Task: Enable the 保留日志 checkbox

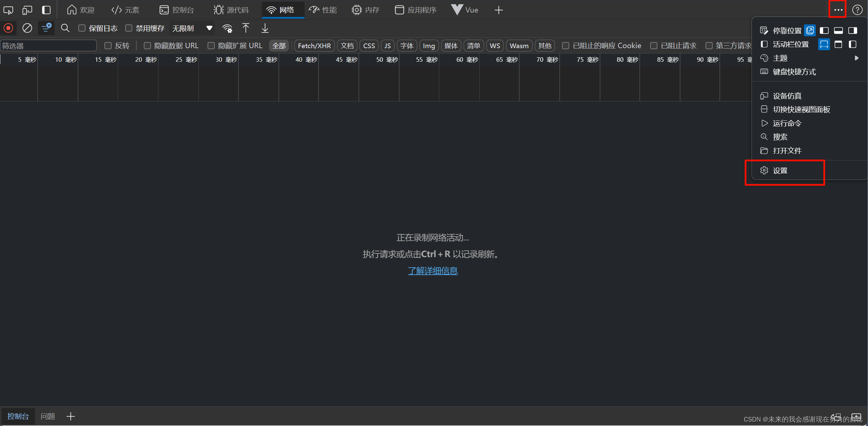Action: pyautogui.click(x=82, y=28)
